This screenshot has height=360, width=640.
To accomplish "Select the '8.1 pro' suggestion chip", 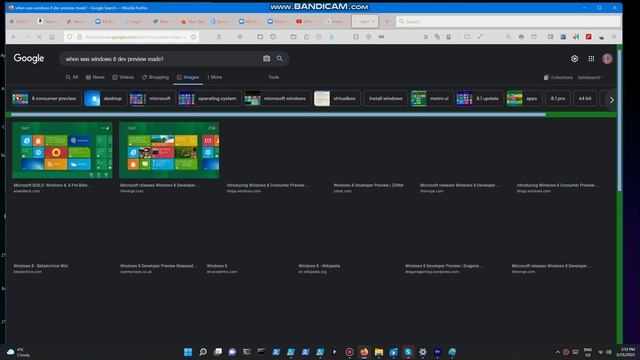I will (x=558, y=99).
